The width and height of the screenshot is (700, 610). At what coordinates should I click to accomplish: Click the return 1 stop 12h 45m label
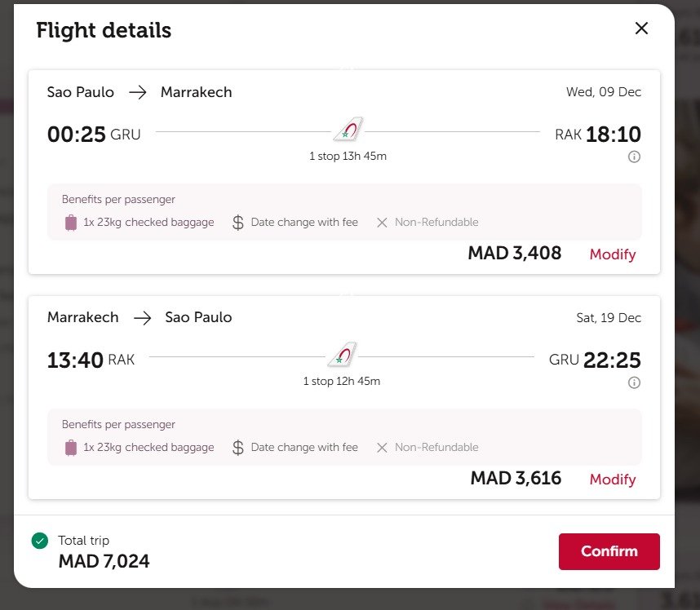[342, 381]
